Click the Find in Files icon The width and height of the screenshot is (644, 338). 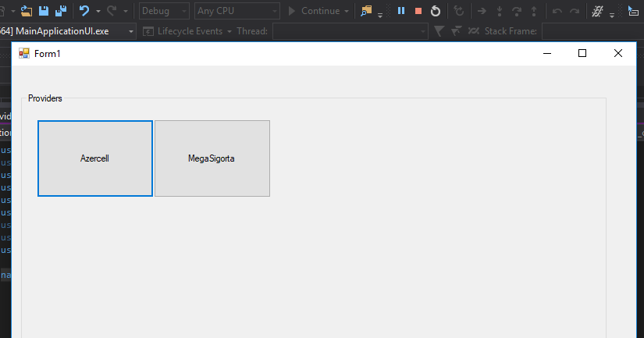pyautogui.click(x=366, y=11)
